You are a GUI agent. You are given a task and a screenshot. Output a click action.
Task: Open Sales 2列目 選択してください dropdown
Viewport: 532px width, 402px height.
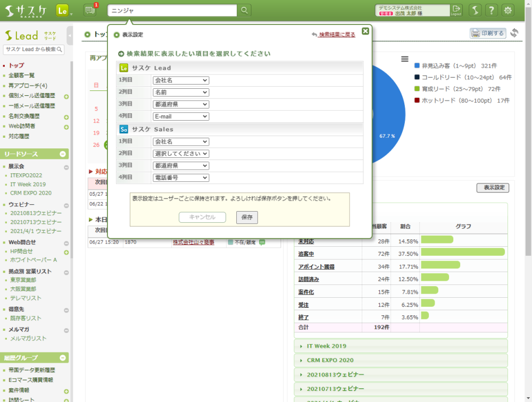coord(181,154)
